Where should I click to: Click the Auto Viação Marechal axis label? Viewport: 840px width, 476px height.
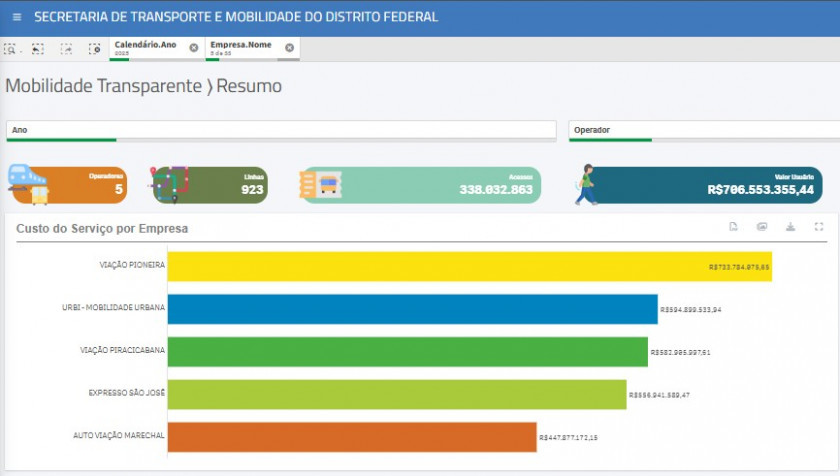(x=119, y=436)
